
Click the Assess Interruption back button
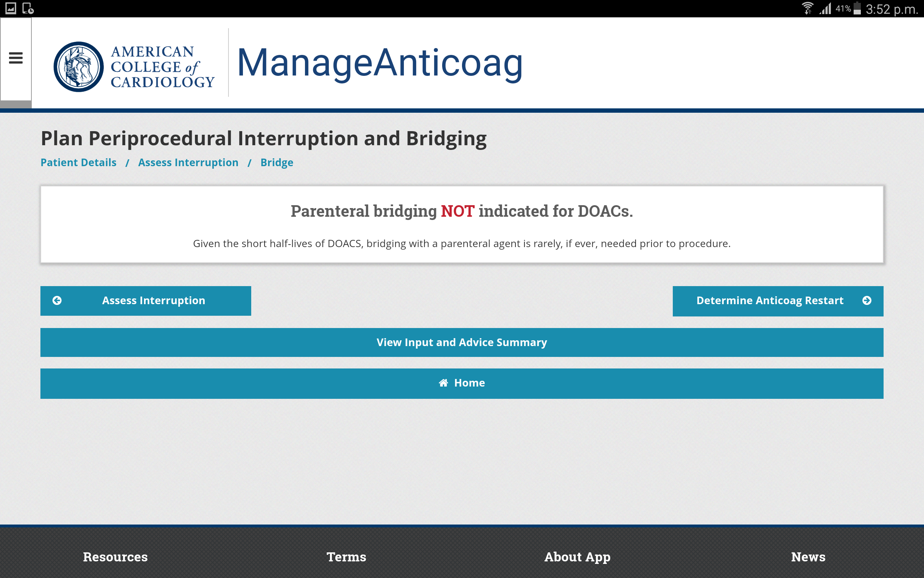coord(146,301)
